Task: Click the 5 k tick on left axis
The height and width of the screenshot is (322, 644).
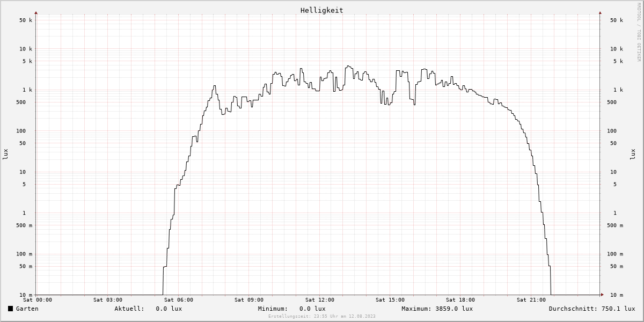Action: click(27, 61)
